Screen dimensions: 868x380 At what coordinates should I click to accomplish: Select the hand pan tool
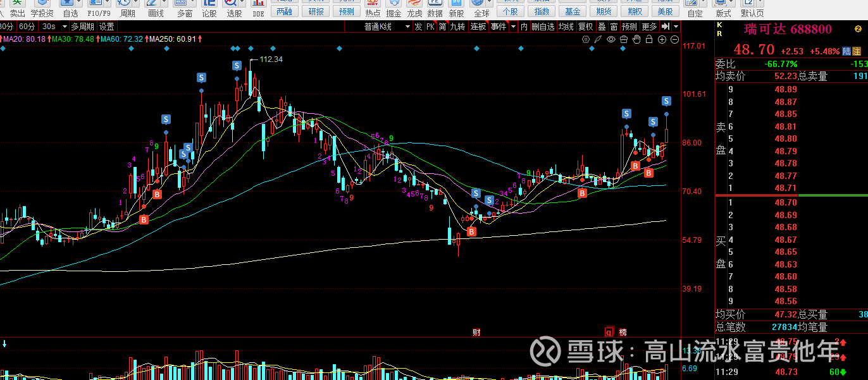(636, 39)
